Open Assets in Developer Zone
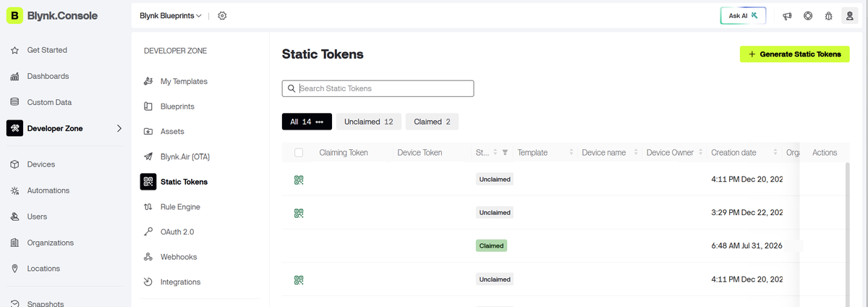 point(172,131)
